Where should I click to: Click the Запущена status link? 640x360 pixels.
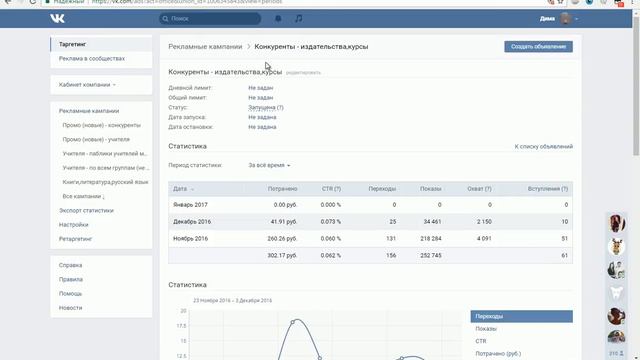pyautogui.click(x=262, y=107)
